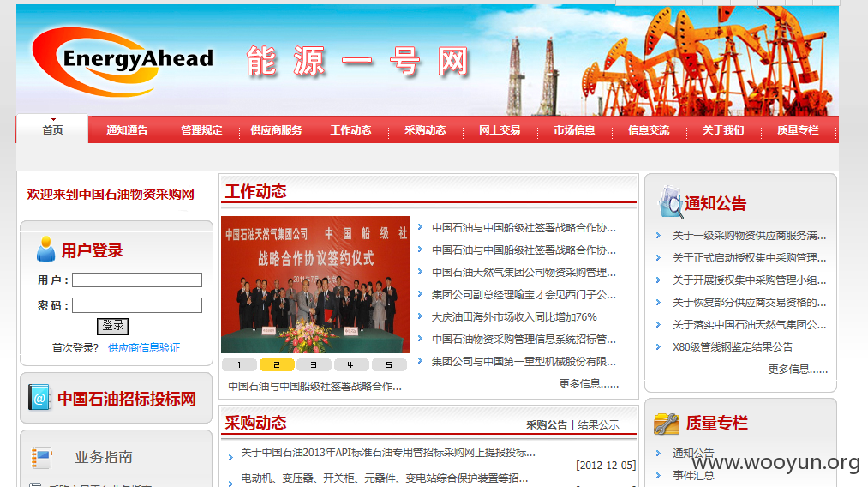Click the 能源一号网 banner title
The image size is (868, 487).
(x=357, y=61)
